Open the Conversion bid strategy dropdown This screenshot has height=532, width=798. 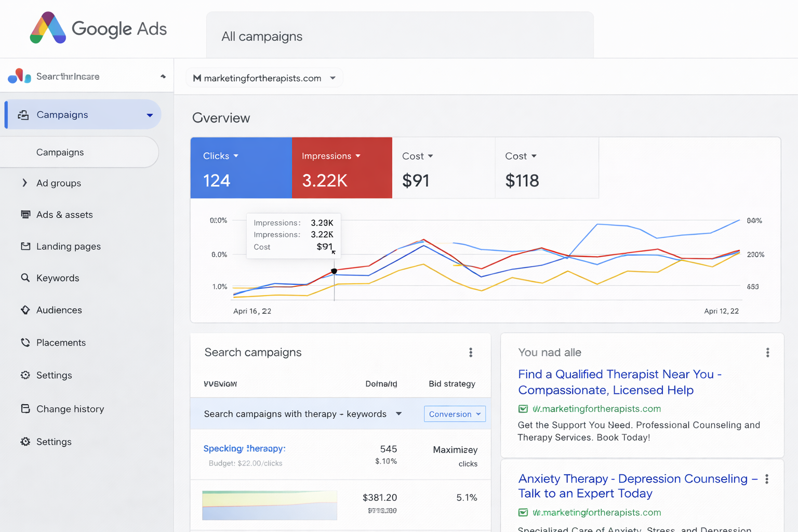(x=455, y=414)
